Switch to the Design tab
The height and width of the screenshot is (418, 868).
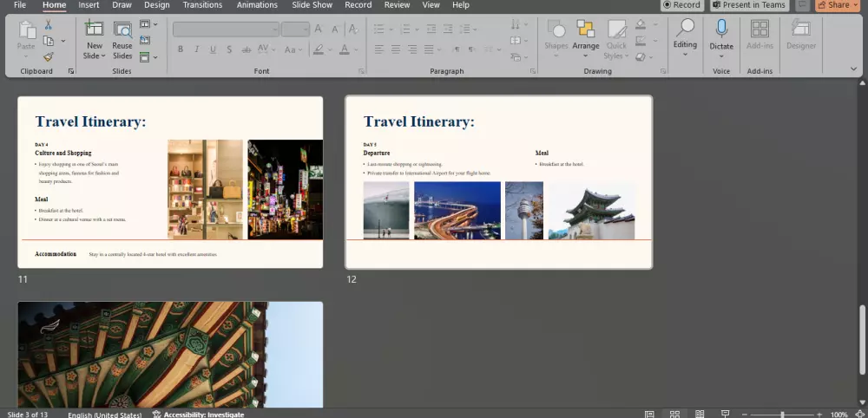tap(157, 5)
